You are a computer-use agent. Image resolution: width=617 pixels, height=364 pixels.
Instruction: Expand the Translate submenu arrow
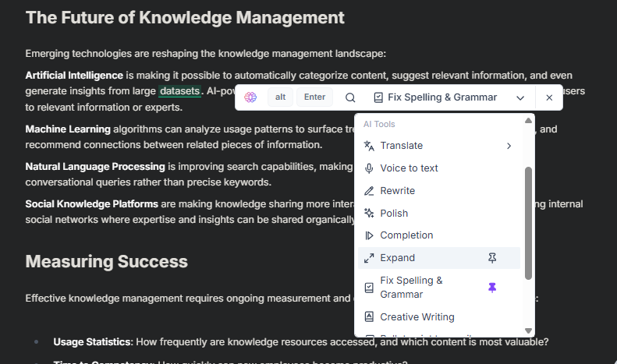[509, 146]
